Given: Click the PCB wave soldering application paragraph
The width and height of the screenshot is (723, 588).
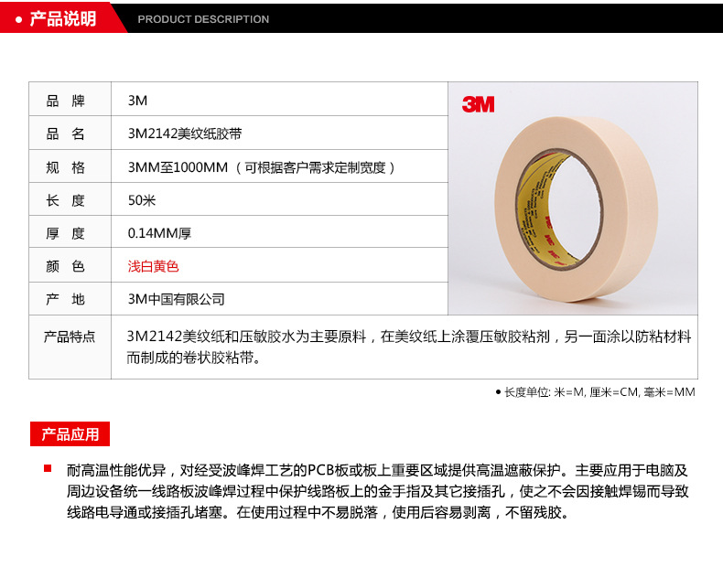Looking at the screenshot, I should (x=377, y=491).
